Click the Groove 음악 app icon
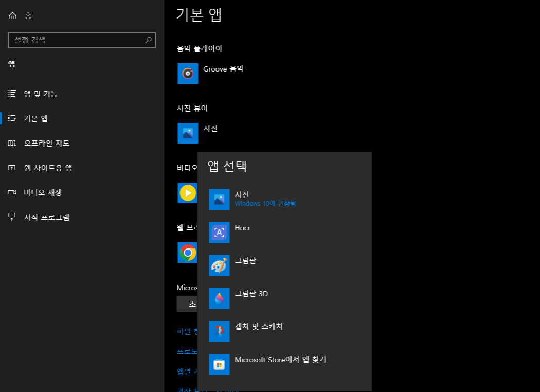The height and width of the screenshot is (392, 540). 188,74
